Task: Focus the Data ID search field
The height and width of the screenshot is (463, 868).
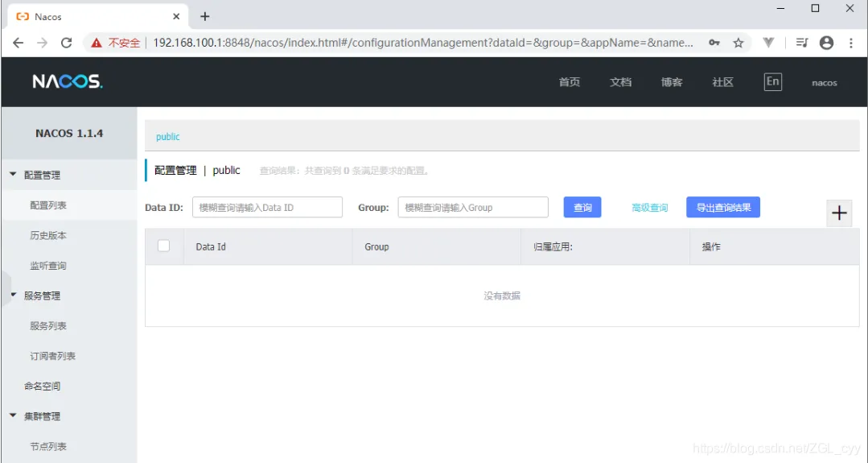Action: [x=267, y=208]
